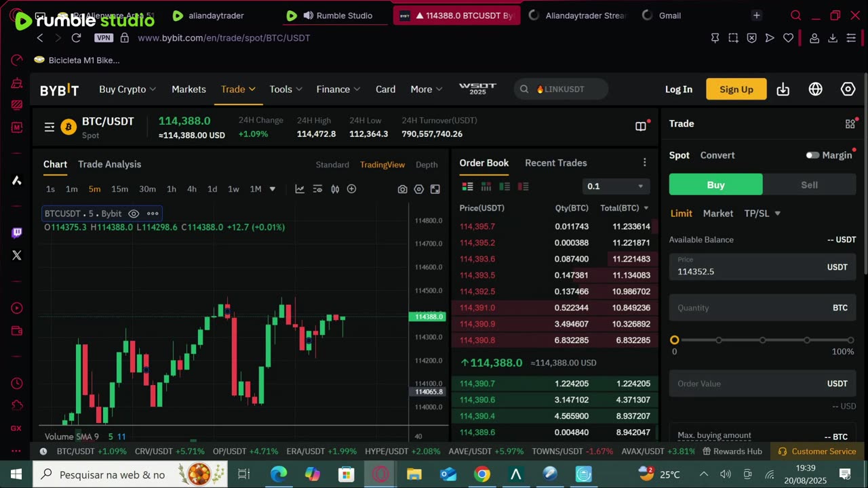This screenshot has height=488, width=868.
Task: Open the X icon in browser sidebar
Action: tap(17, 256)
